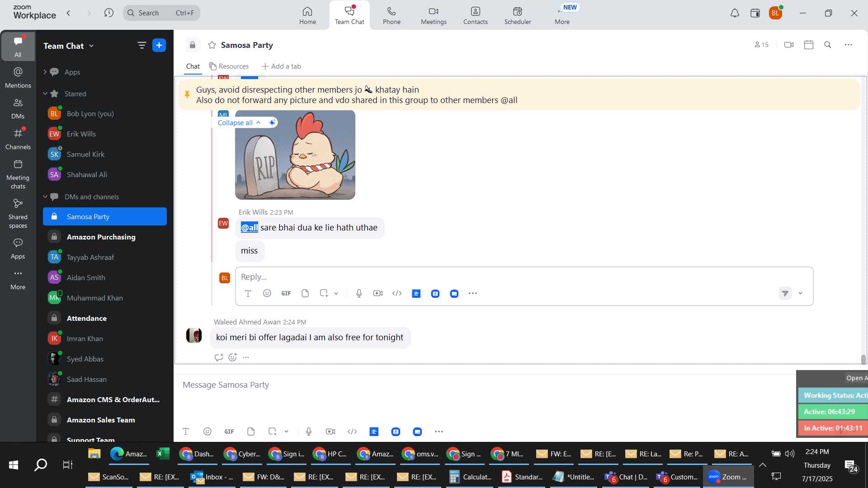Open the BL profile avatar in the top right
The height and width of the screenshot is (488, 868).
coord(775,13)
